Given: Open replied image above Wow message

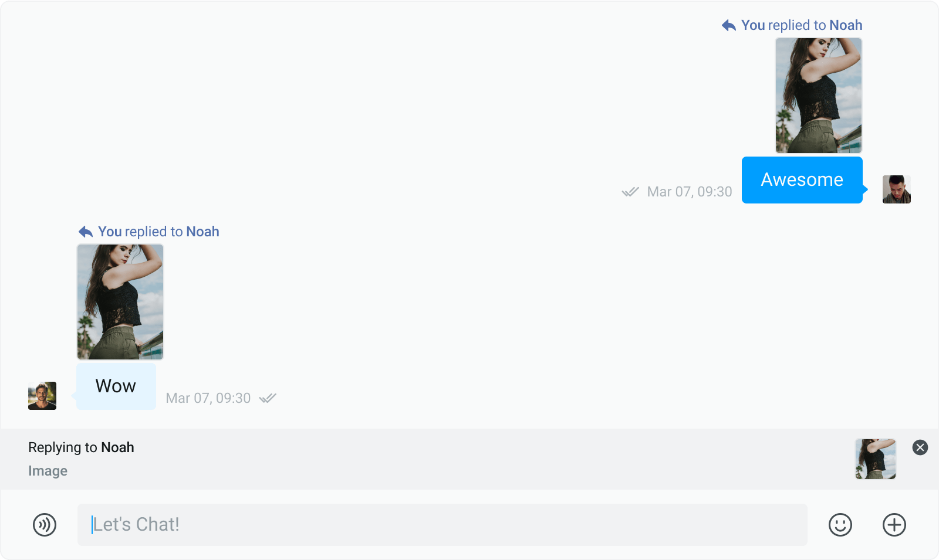Looking at the screenshot, I should pos(120,302).
